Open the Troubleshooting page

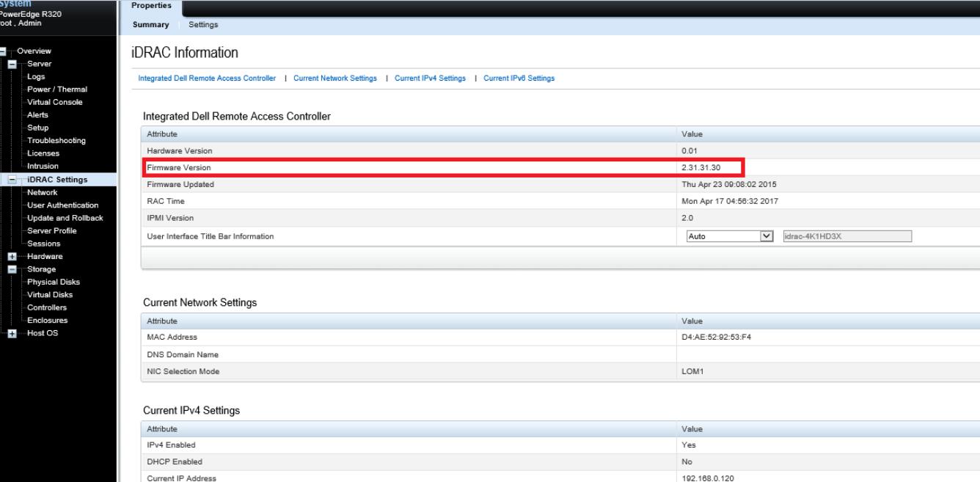click(56, 141)
